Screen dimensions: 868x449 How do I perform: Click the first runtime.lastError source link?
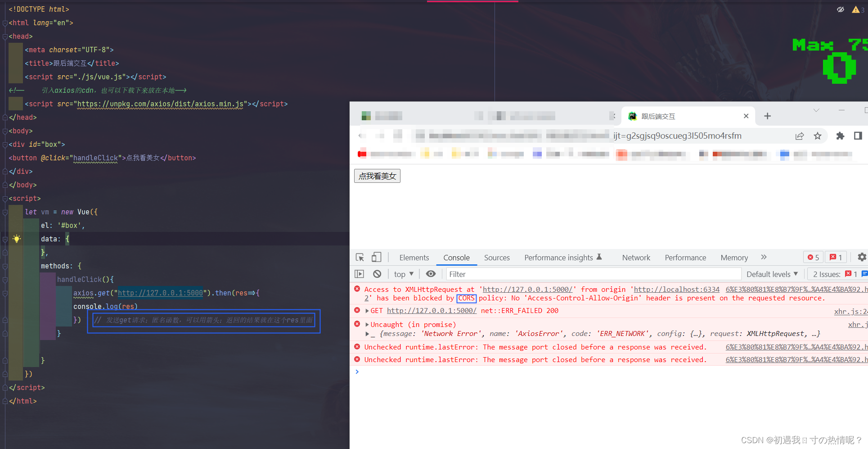click(796, 347)
